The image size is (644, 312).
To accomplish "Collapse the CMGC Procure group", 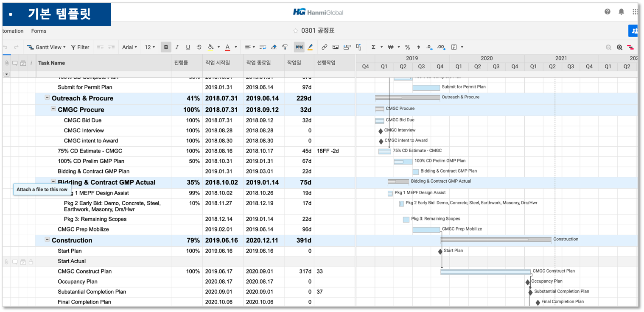I will point(53,109).
